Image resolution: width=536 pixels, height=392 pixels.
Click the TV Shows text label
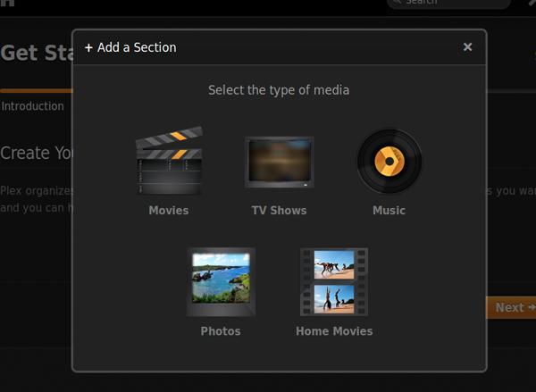click(x=279, y=211)
